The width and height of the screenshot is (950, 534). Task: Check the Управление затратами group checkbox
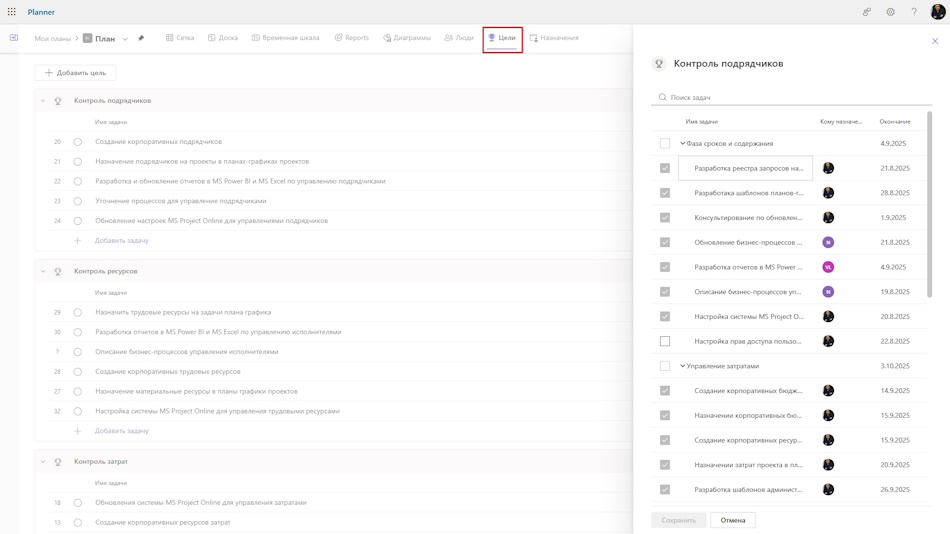(665, 366)
